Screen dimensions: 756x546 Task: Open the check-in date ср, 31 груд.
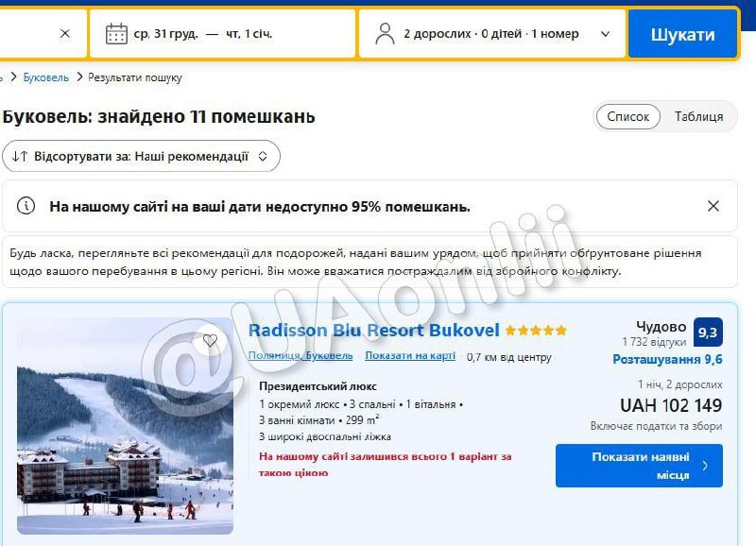166,34
